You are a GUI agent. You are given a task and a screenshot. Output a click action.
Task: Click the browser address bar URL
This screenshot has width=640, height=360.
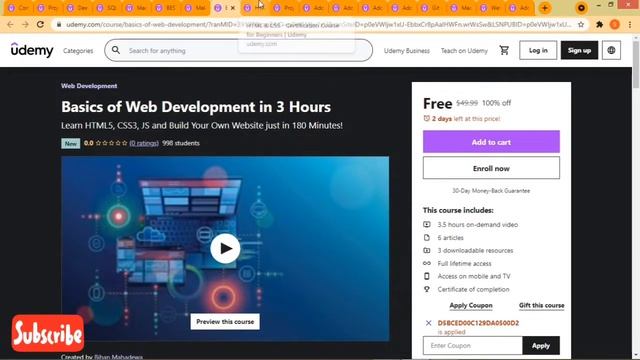(x=318, y=24)
